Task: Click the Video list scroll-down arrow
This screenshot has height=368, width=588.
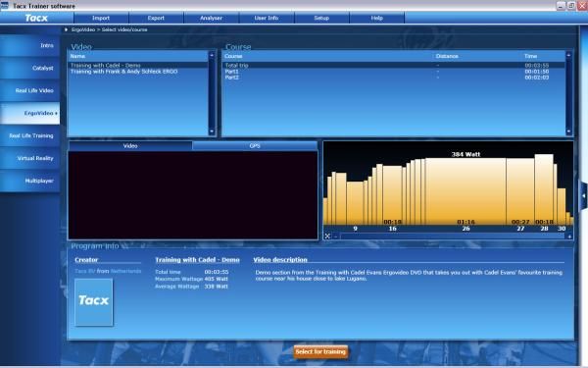Action: (x=212, y=131)
